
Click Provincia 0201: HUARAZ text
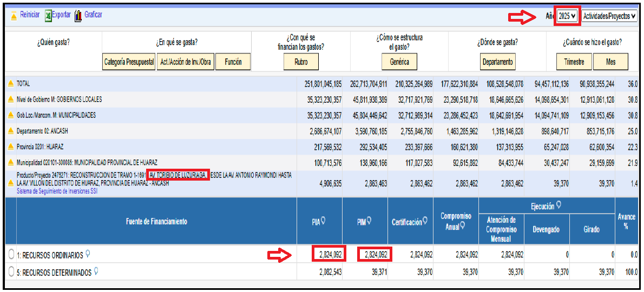pyautogui.click(x=39, y=147)
